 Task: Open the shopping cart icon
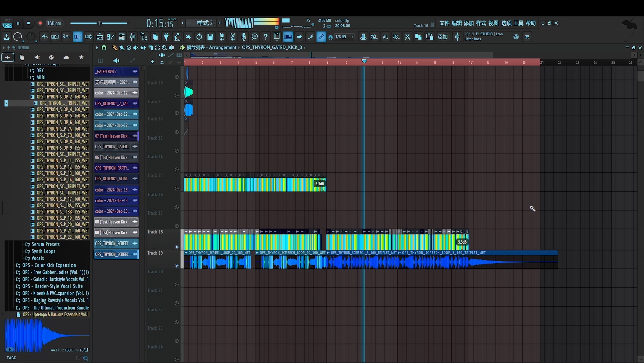(527, 37)
